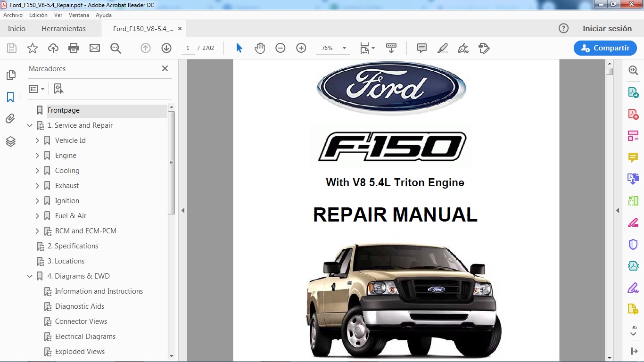
Task: Open the zoom level dropdown
Action: pos(344,48)
